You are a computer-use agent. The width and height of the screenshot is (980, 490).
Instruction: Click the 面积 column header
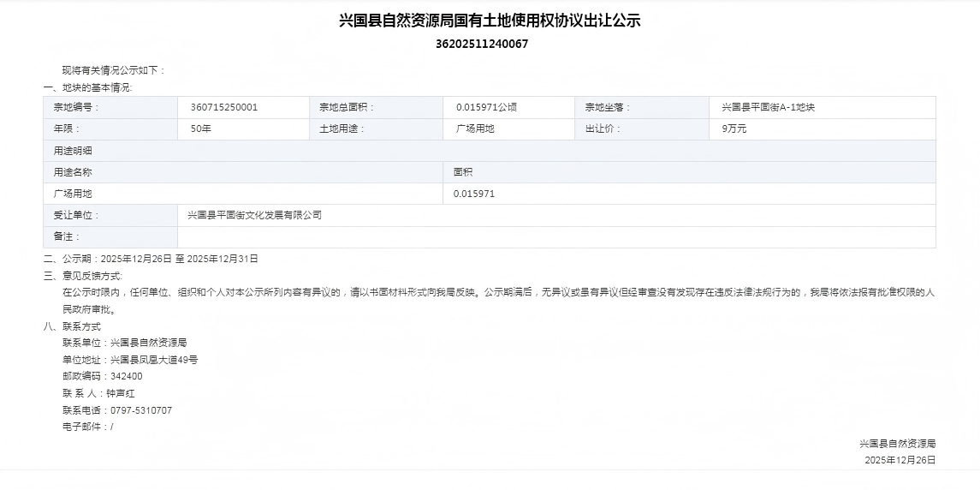pos(463,172)
